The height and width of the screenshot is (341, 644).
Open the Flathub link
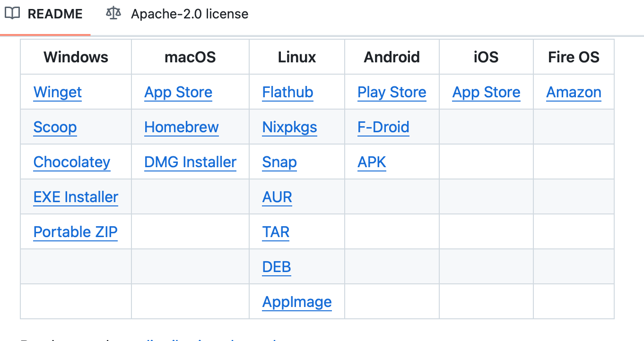(287, 92)
